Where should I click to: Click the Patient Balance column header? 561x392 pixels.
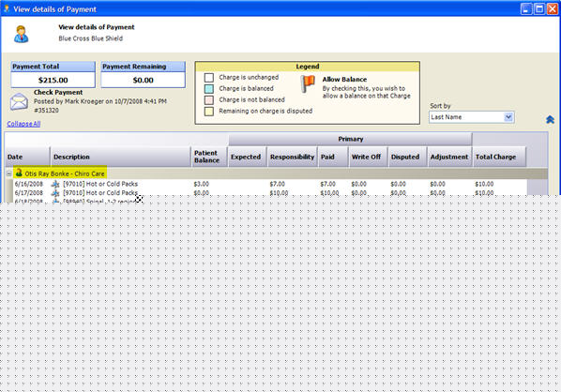209,157
